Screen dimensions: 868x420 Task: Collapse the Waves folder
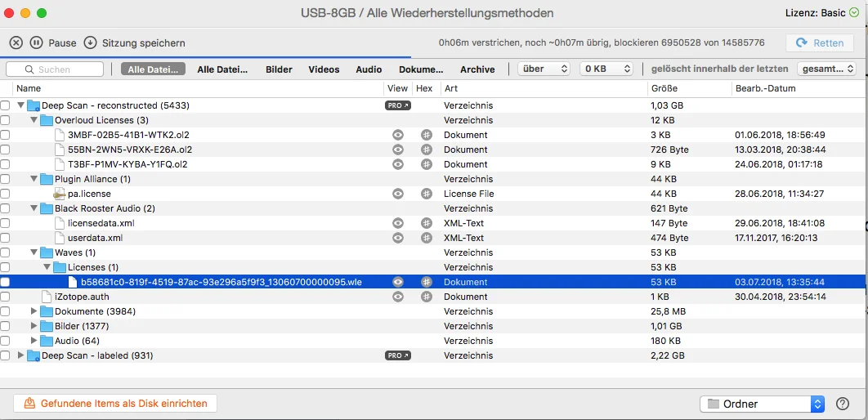[34, 252]
